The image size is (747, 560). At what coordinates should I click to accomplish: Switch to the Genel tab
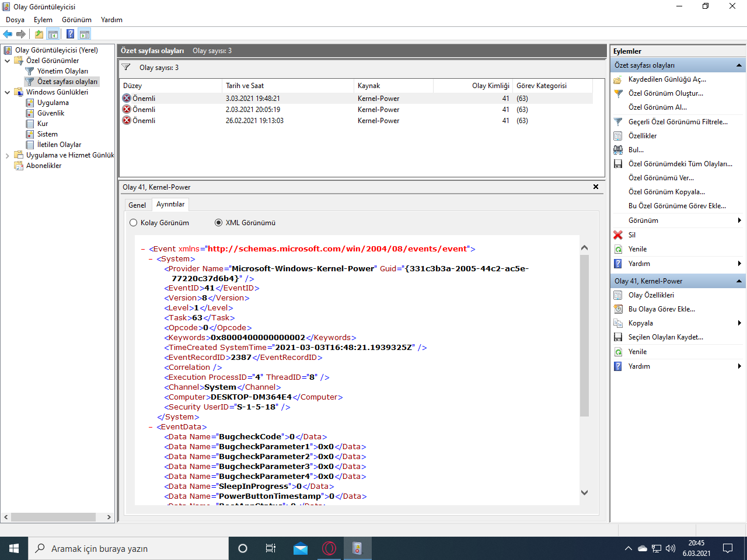tap(137, 205)
